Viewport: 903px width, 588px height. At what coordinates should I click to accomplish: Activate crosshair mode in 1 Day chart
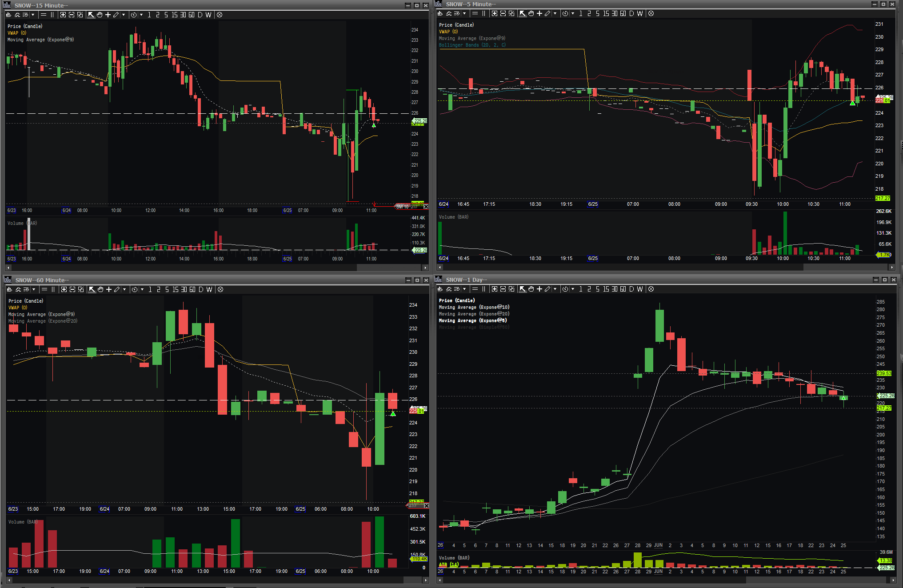point(539,289)
